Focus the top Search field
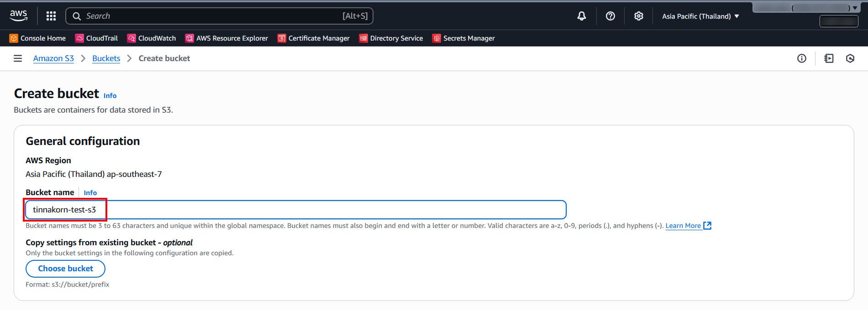Viewport: 868px width, 310px height. (x=219, y=16)
